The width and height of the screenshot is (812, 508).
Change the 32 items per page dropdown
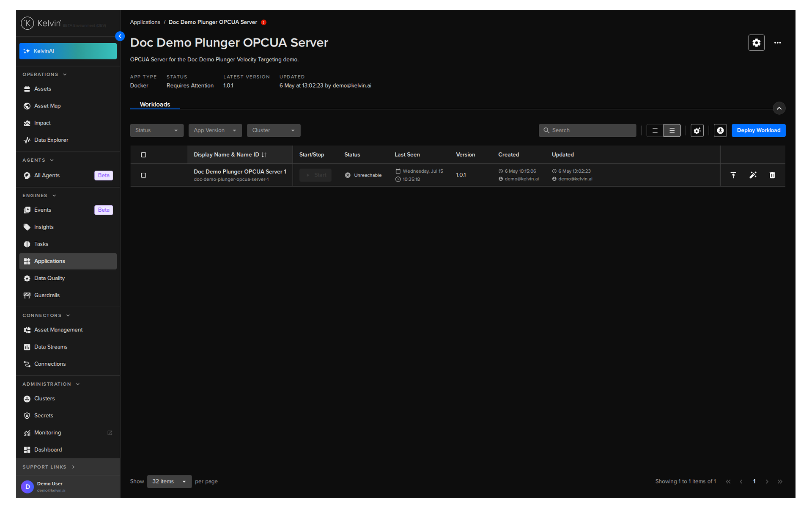tap(169, 482)
